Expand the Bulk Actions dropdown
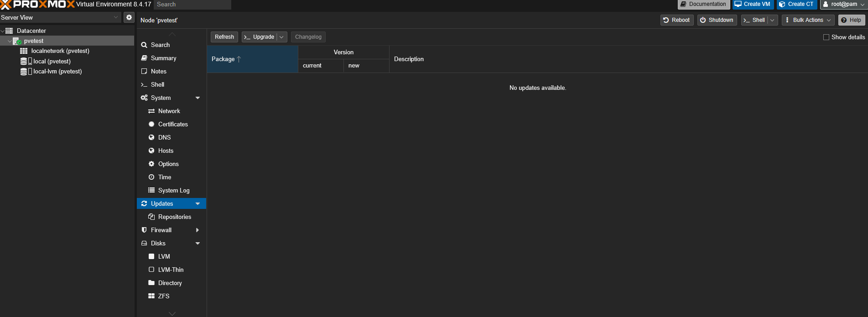 pyautogui.click(x=808, y=20)
